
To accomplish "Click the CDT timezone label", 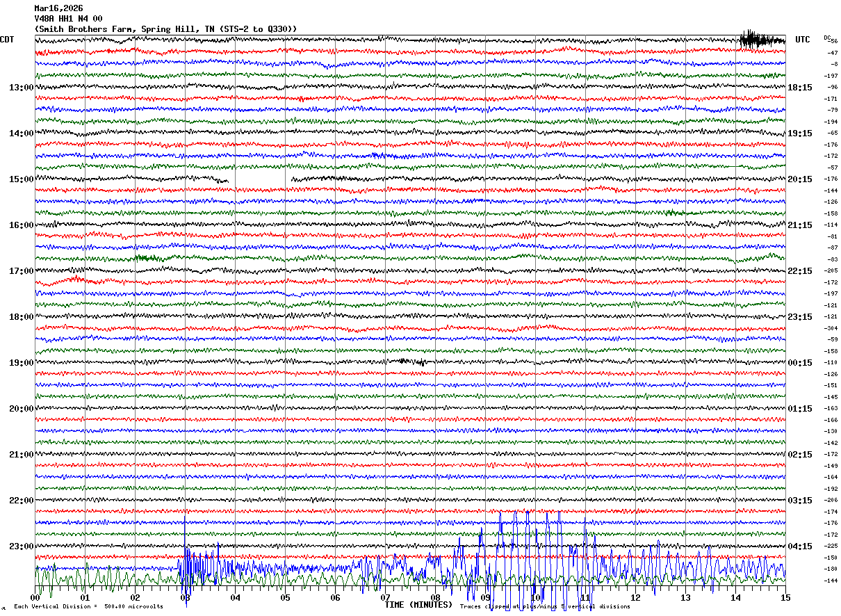I will pyautogui.click(x=7, y=40).
